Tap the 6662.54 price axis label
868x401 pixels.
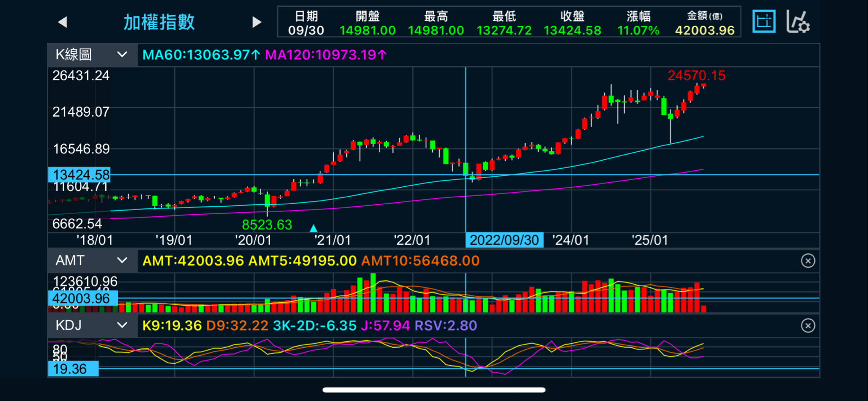coord(77,224)
